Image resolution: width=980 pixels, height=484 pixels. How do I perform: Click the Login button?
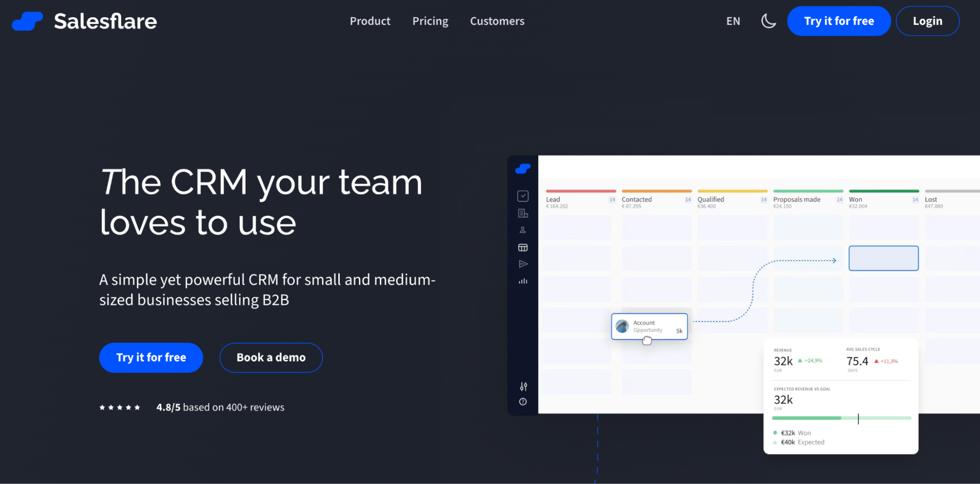[928, 21]
